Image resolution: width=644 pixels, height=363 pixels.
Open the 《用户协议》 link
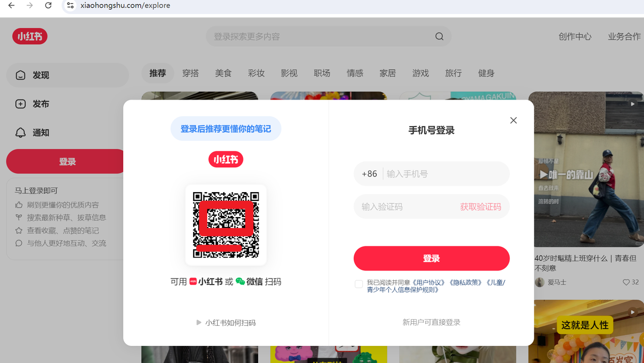pyautogui.click(x=429, y=283)
